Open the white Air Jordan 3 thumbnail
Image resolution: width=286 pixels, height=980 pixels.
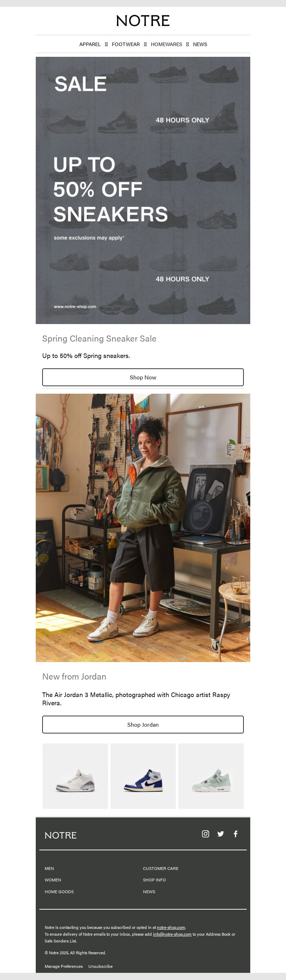pyautogui.click(x=75, y=776)
